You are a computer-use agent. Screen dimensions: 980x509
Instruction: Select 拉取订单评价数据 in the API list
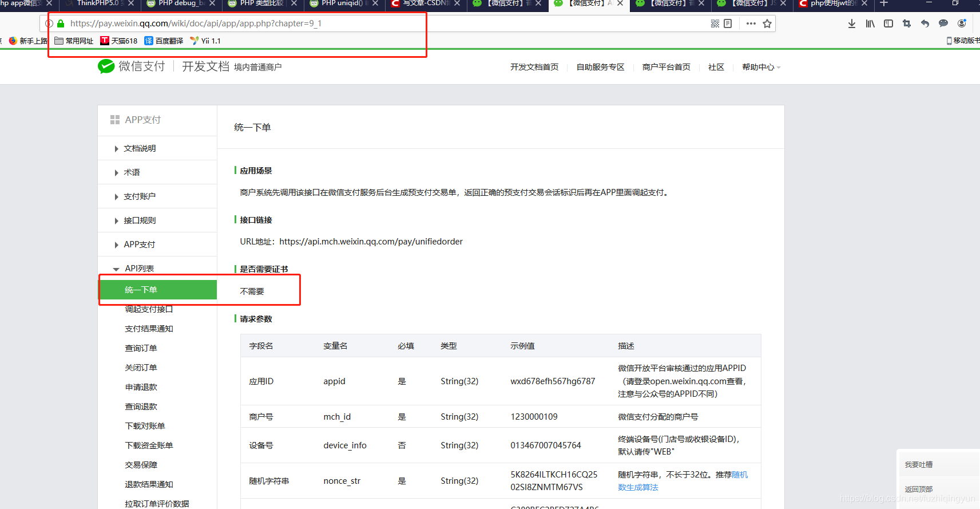[x=157, y=504]
